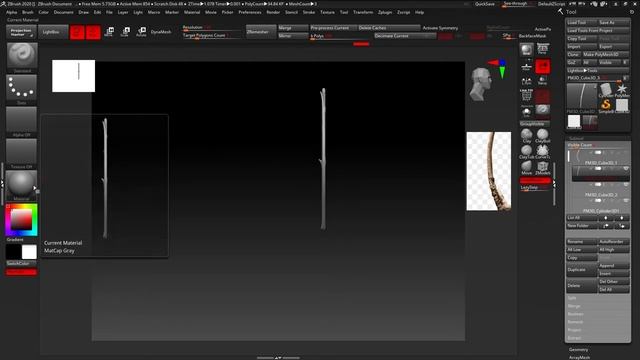Click the branch reference image thumbnail
Image resolution: width=640 pixels, height=360 pixels.
point(489,171)
